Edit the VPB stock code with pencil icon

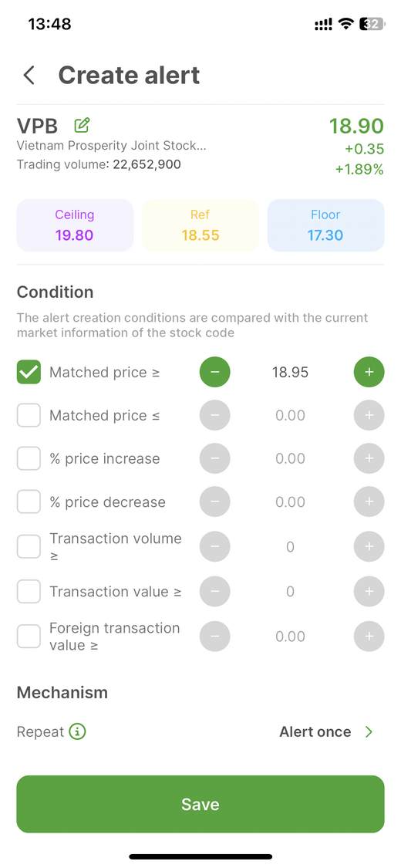pyautogui.click(x=82, y=126)
